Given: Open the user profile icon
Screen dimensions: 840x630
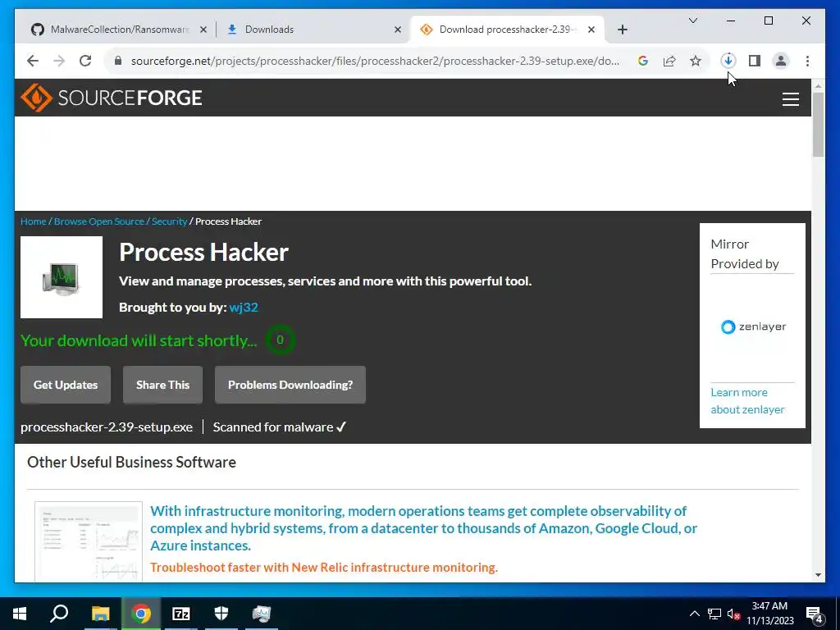Looking at the screenshot, I should [x=781, y=61].
